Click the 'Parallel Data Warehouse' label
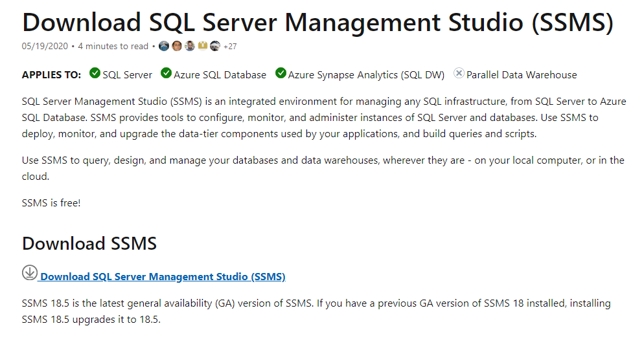644x339 pixels. pos(522,75)
